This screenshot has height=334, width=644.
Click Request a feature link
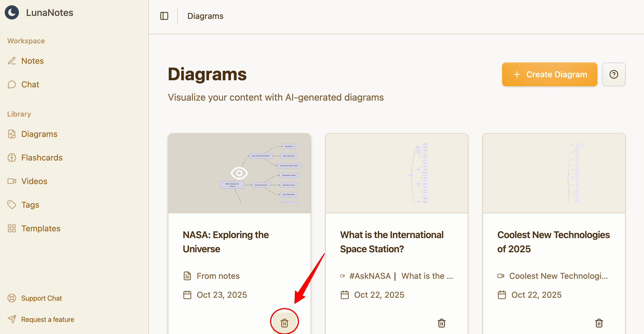(48, 320)
